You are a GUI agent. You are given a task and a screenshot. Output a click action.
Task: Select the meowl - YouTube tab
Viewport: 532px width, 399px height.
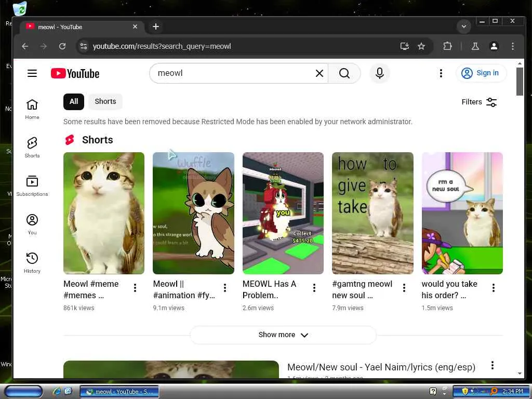(82, 27)
